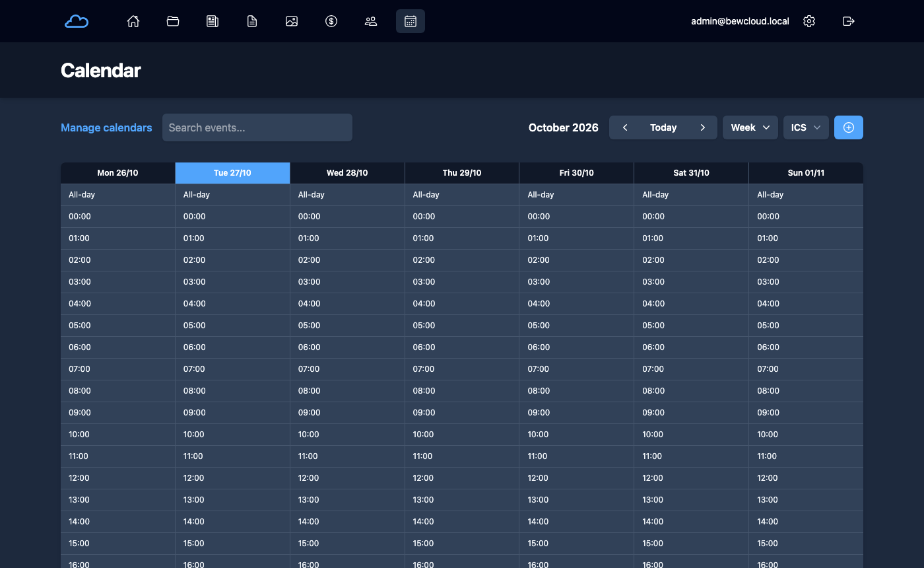Image resolution: width=924 pixels, height=568 pixels.
Task: Open settings gear icon
Action: click(809, 21)
